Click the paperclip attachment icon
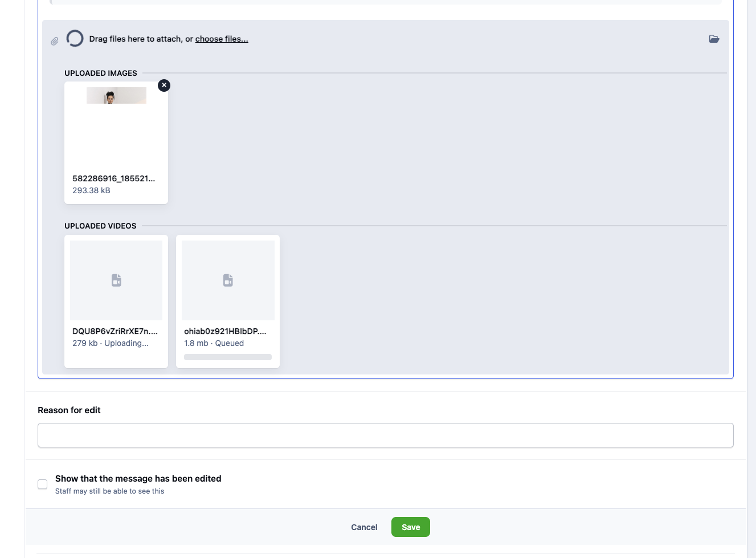Image resolution: width=756 pixels, height=558 pixels. pos(55,41)
